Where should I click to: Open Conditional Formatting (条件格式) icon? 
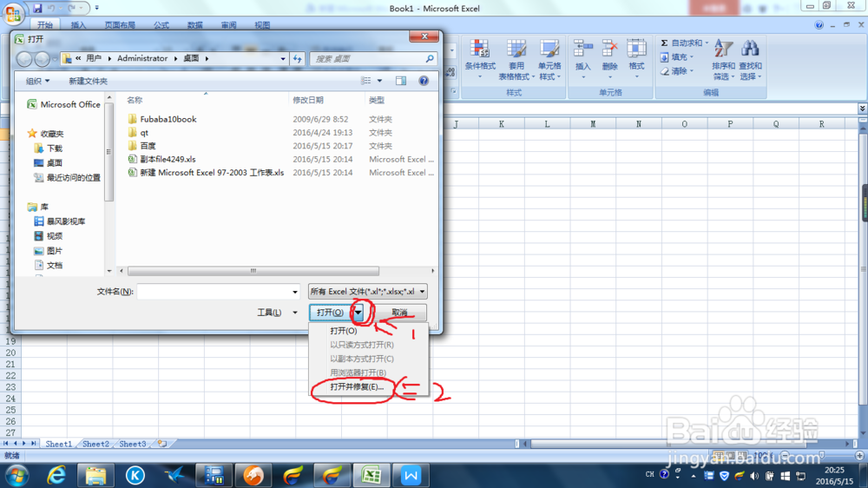click(479, 49)
